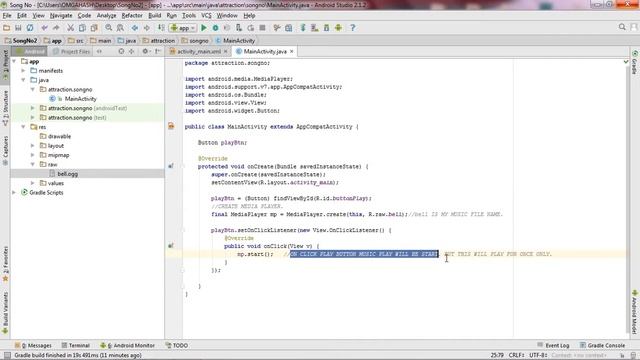The image size is (640, 360).
Task: Toggle the Favorites side panel tab
Action: tap(5, 264)
